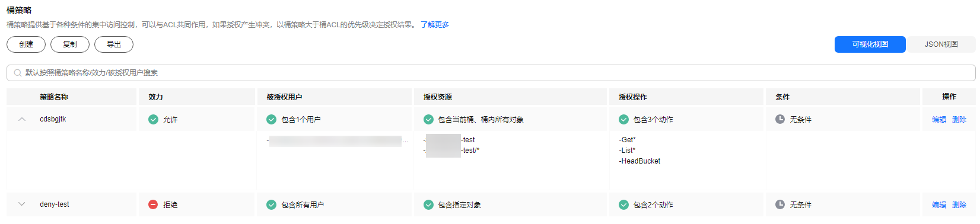The height and width of the screenshot is (224, 980).
Task: Click red deny icon beside 拒绝
Action: 153,204
